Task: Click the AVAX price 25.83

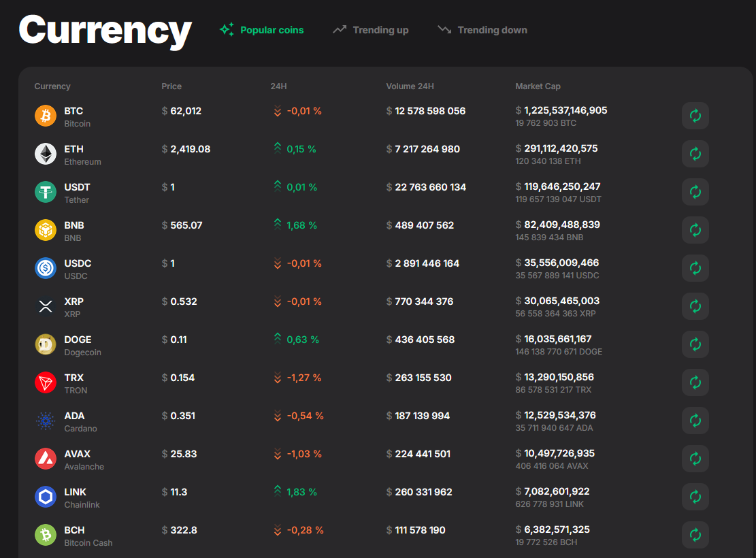Action: 180,454
